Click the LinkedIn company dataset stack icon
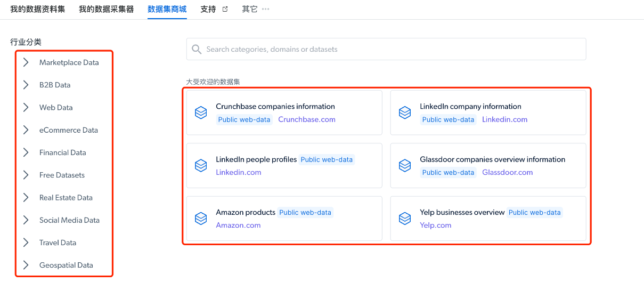644x282 pixels. tap(405, 113)
